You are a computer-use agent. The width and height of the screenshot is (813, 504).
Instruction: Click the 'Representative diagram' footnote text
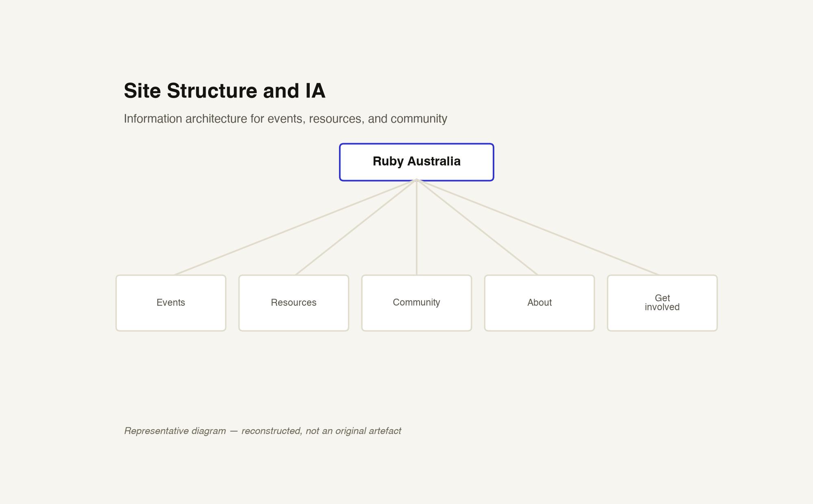point(263,431)
